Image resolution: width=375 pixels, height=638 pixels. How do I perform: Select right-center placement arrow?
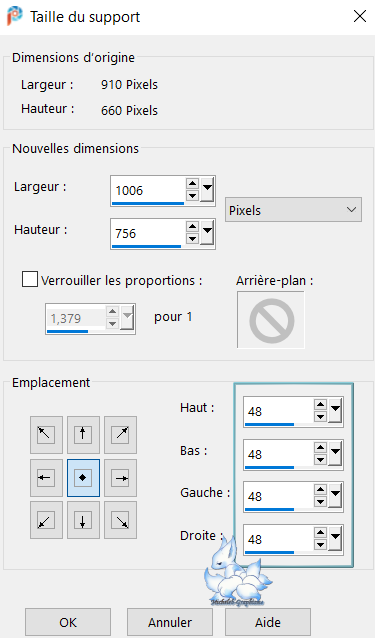click(120, 478)
